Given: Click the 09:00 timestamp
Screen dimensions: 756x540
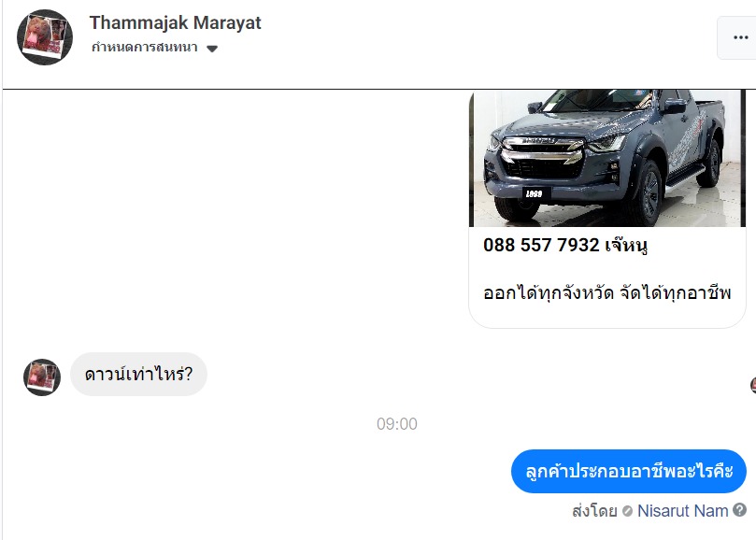Looking at the screenshot, I should [x=397, y=424].
